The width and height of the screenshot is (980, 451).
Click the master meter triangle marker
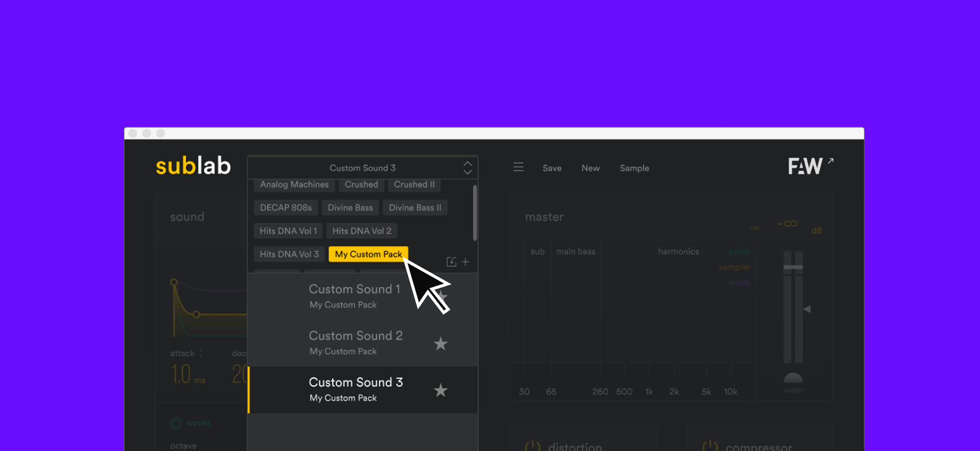pyautogui.click(x=807, y=309)
